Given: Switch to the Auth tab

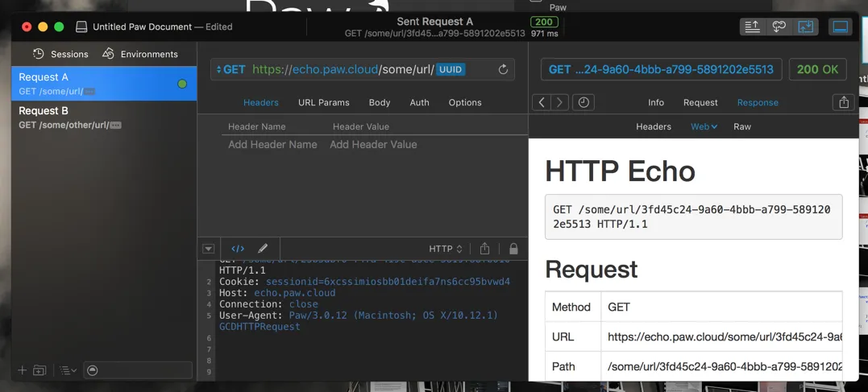Looking at the screenshot, I should pos(419,102).
